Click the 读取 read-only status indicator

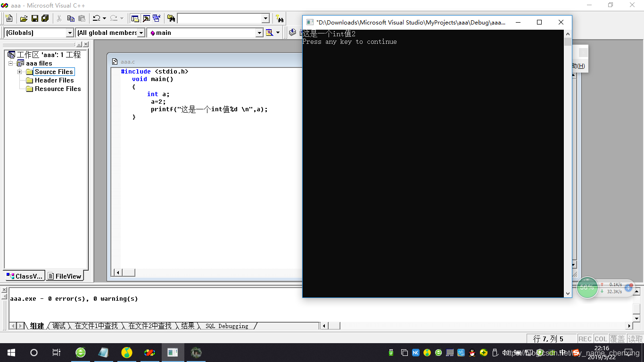(x=635, y=339)
